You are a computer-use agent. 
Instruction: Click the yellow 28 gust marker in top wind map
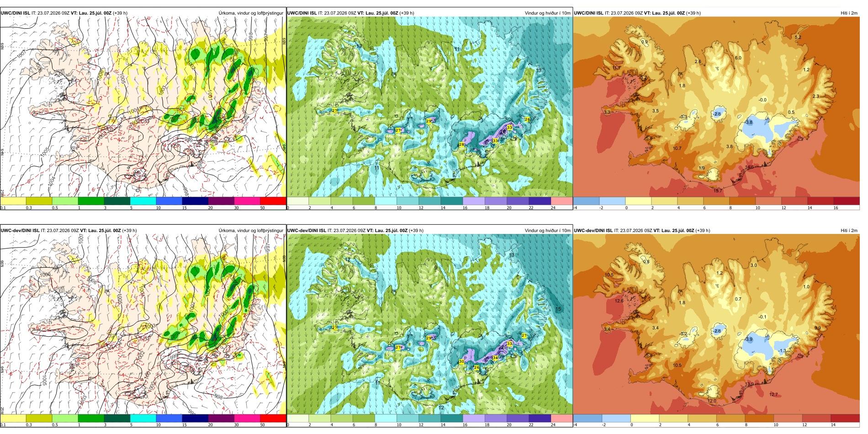461,144
